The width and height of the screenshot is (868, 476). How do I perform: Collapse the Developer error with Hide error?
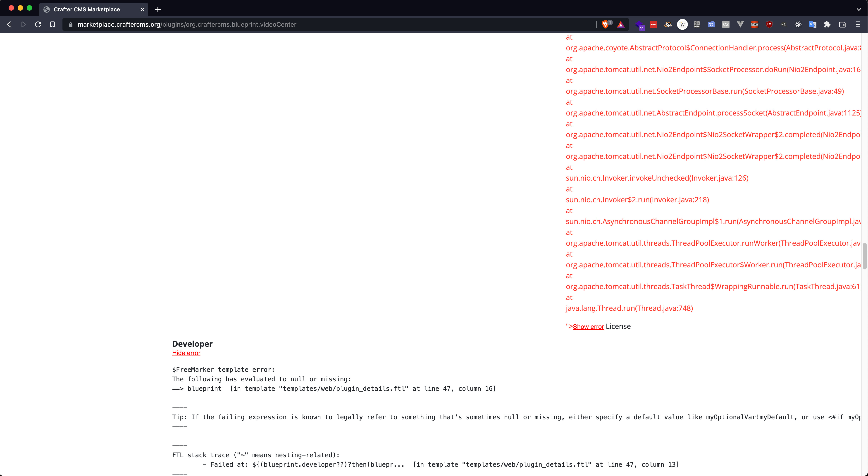coord(186,353)
